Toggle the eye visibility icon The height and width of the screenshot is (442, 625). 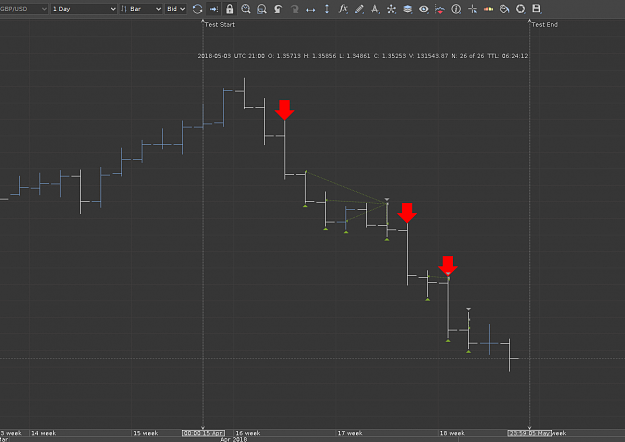coord(424,9)
